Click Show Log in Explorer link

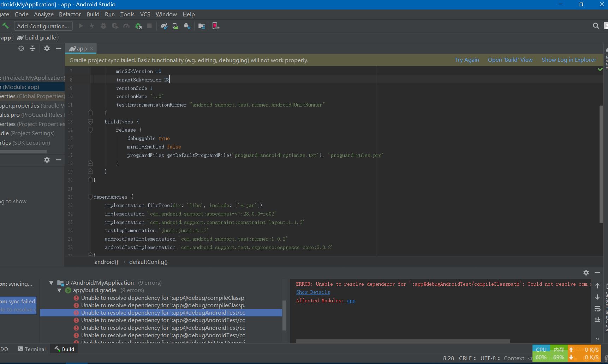[569, 60]
